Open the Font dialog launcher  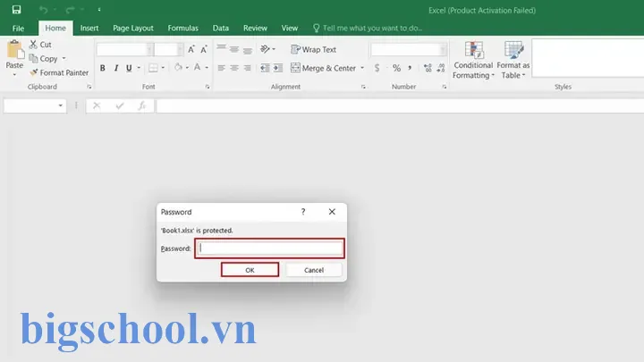click(x=208, y=87)
